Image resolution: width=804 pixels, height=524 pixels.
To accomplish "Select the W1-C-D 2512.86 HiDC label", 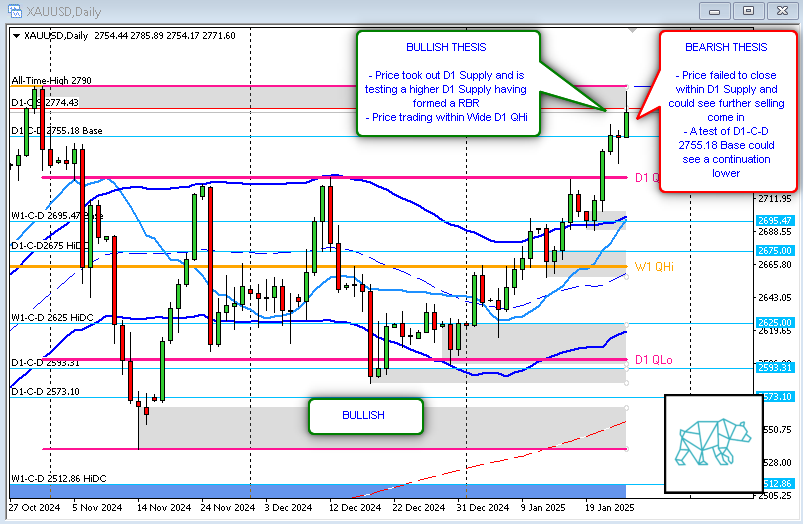I will click(58, 479).
